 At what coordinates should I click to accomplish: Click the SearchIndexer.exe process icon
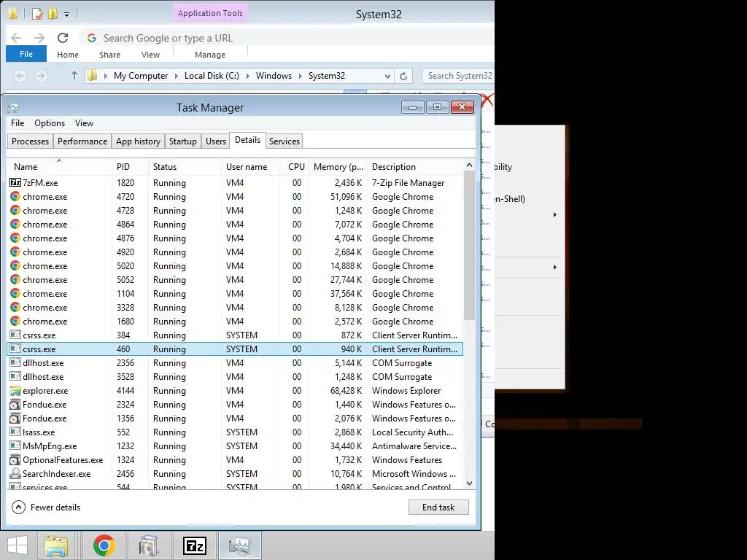15,473
